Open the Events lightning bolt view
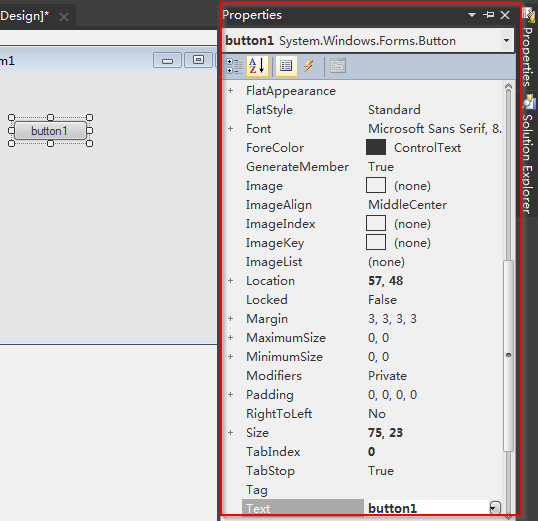Viewport: 538px width, 521px height. (x=308, y=66)
